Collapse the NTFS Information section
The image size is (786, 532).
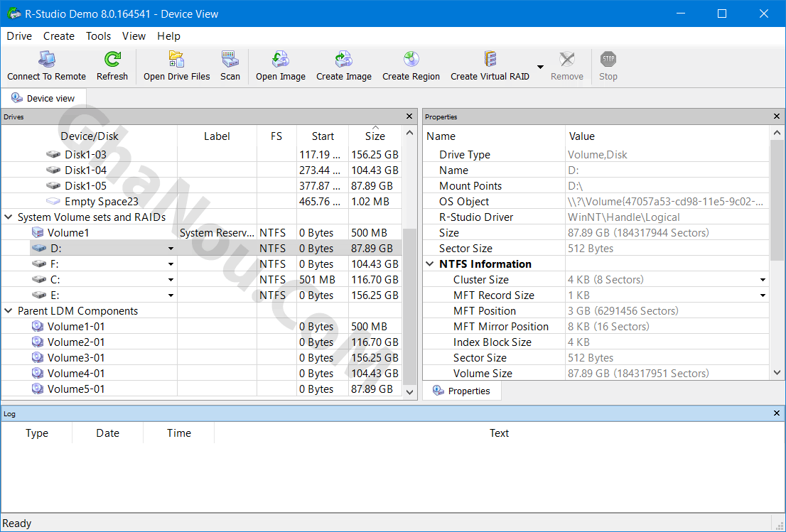(x=430, y=264)
